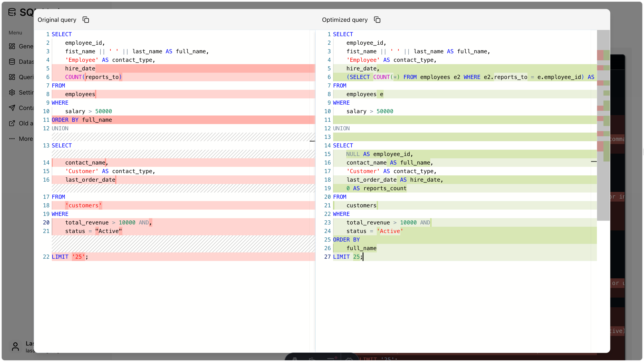Click the Contact paper-plane icon
This screenshot has width=644, height=362.
[12, 108]
